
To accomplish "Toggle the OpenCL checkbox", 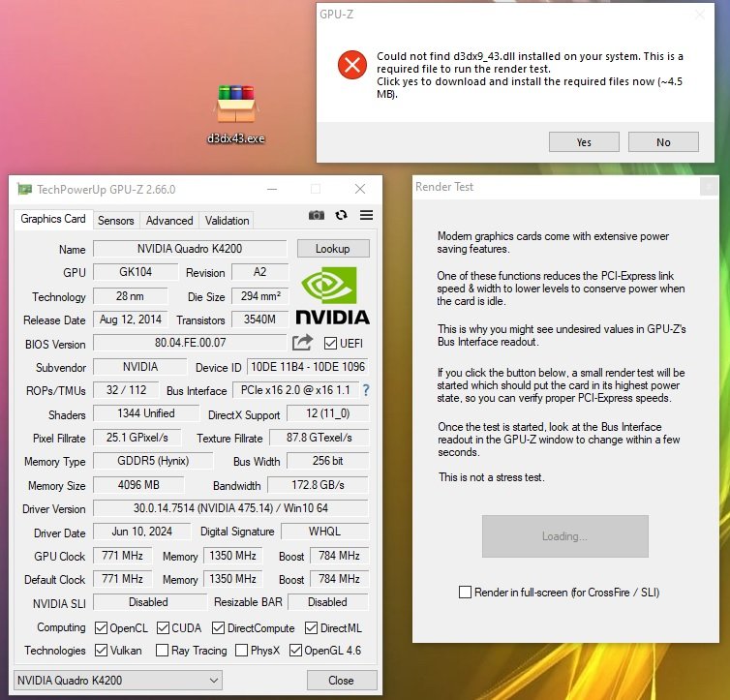I will click(101, 627).
